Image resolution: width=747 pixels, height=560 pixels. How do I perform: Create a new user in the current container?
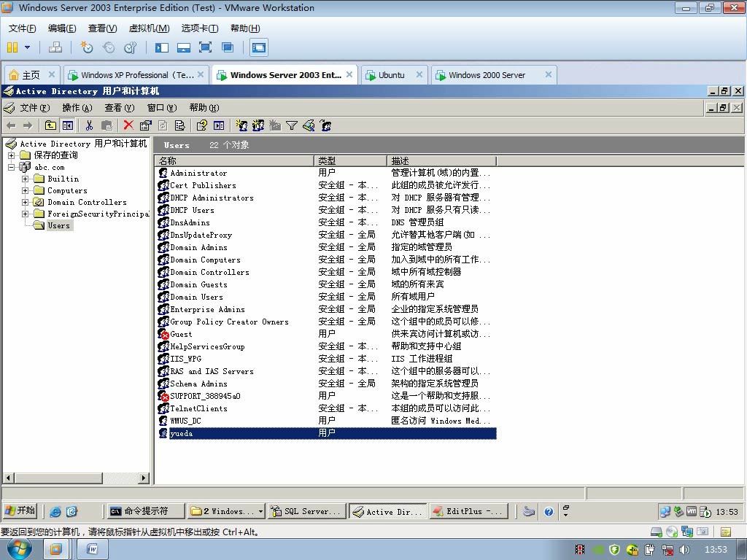[x=242, y=125]
